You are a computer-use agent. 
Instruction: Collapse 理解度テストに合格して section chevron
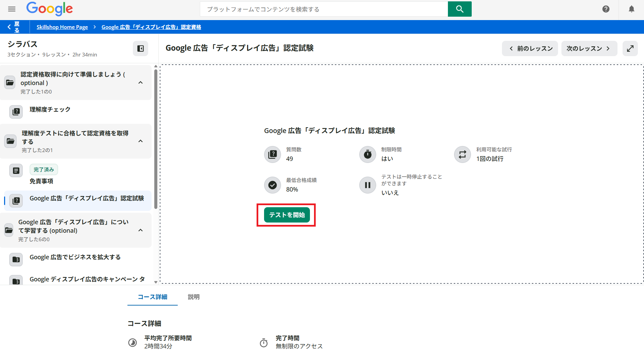[x=141, y=141]
